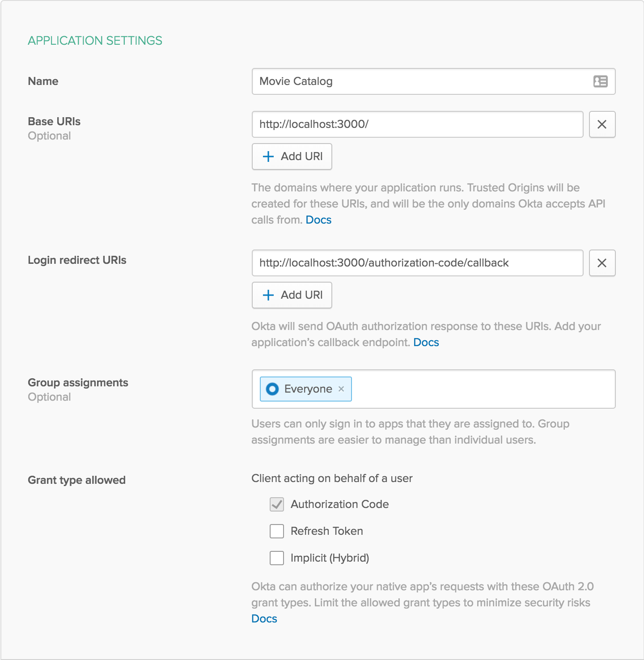Enable the Implicit (Hybrid) checkbox
Viewport: 644px width, 660px height.
(x=277, y=558)
